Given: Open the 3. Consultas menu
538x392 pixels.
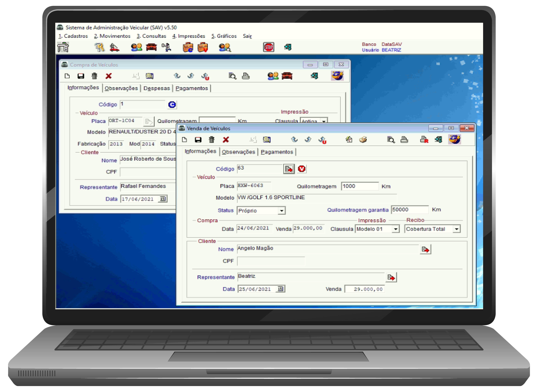Looking at the screenshot, I should pos(151,36).
